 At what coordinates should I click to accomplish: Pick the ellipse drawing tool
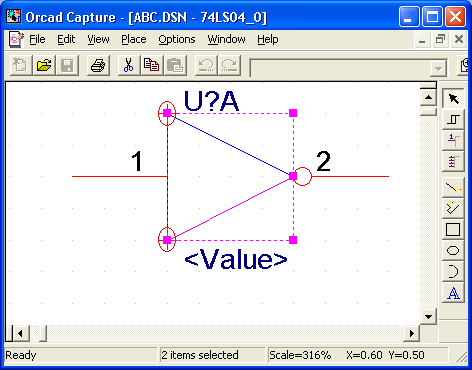pyautogui.click(x=453, y=251)
